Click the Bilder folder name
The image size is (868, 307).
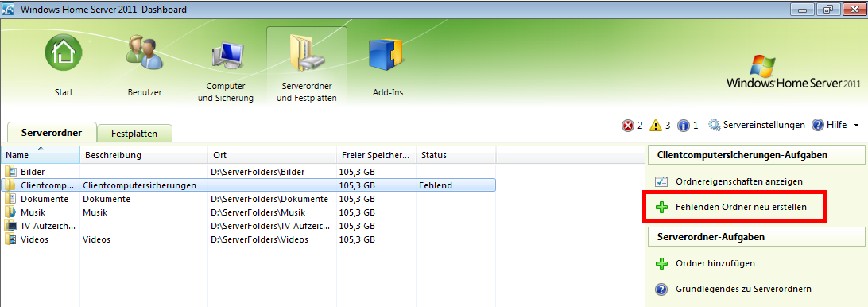tap(33, 172)
